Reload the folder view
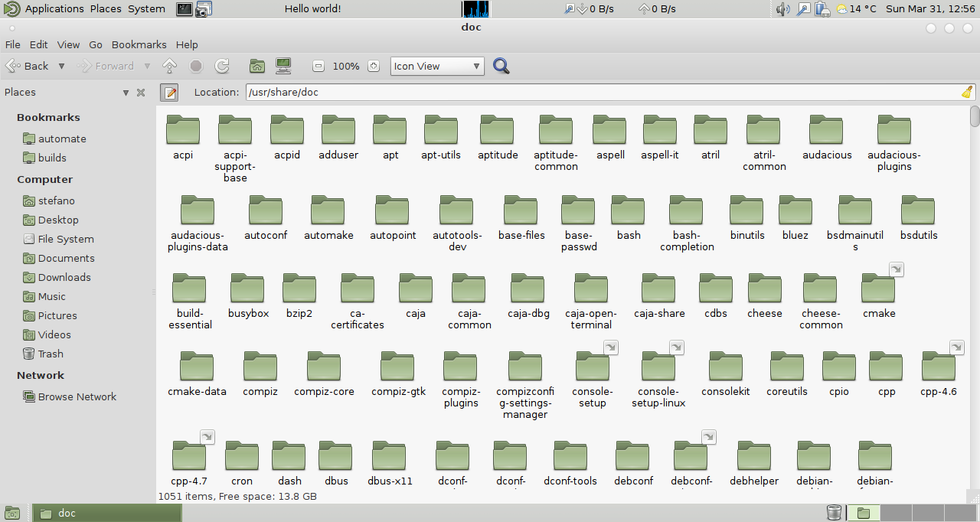 pos(222,66)
